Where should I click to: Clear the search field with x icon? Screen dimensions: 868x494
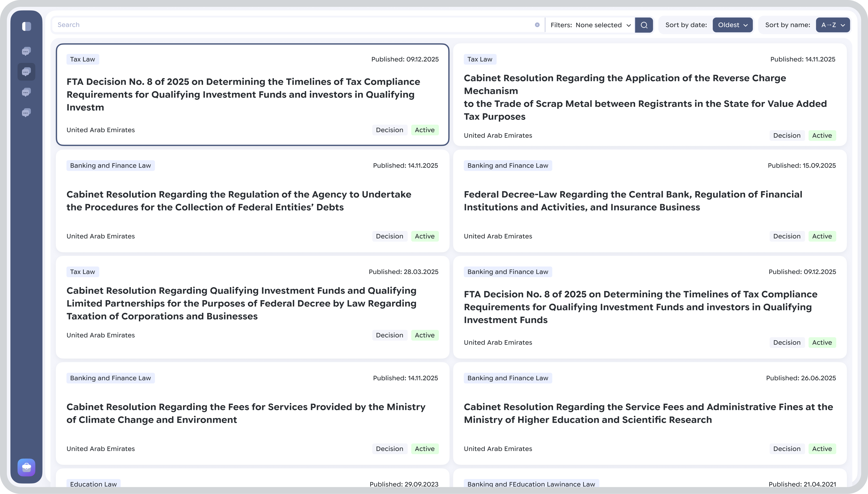pyautogui.click(x=537, y=25)
